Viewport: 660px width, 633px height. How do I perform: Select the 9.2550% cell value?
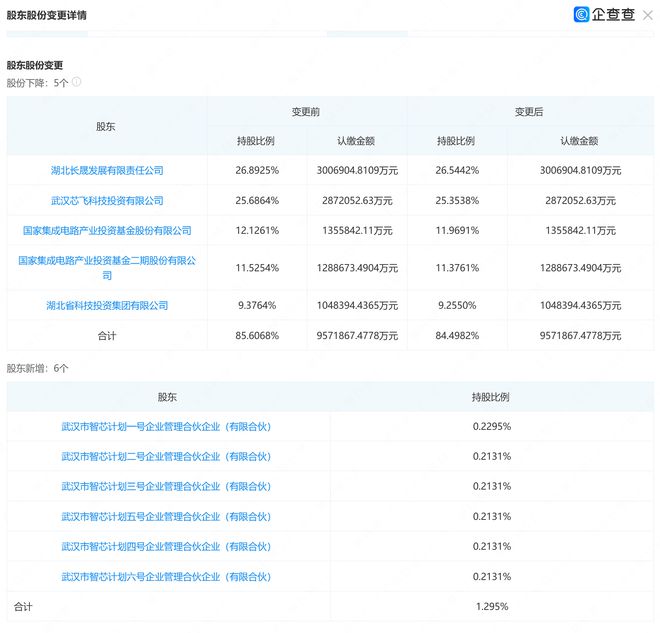457,306
